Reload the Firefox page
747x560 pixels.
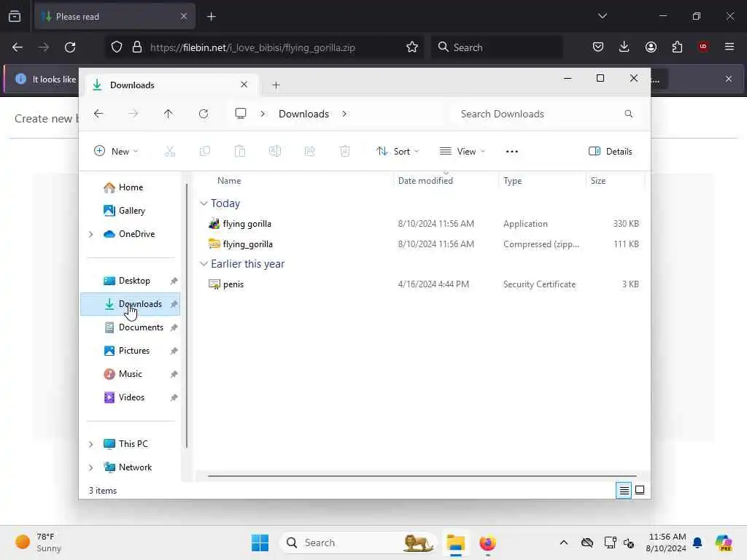coord(70,47)
